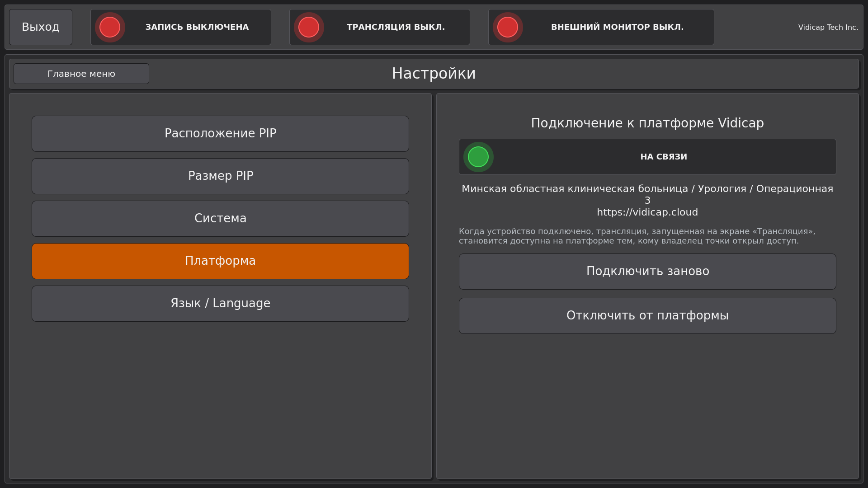868x488 pixels.
Task: Select the Система settings section
Action: (x=220, y=219)
